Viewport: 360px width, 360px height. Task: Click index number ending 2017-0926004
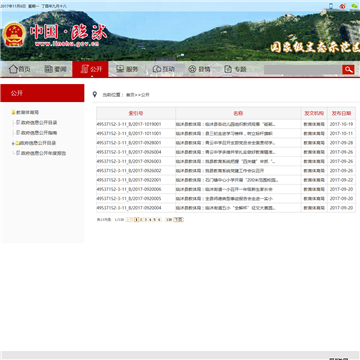[129, 152]
